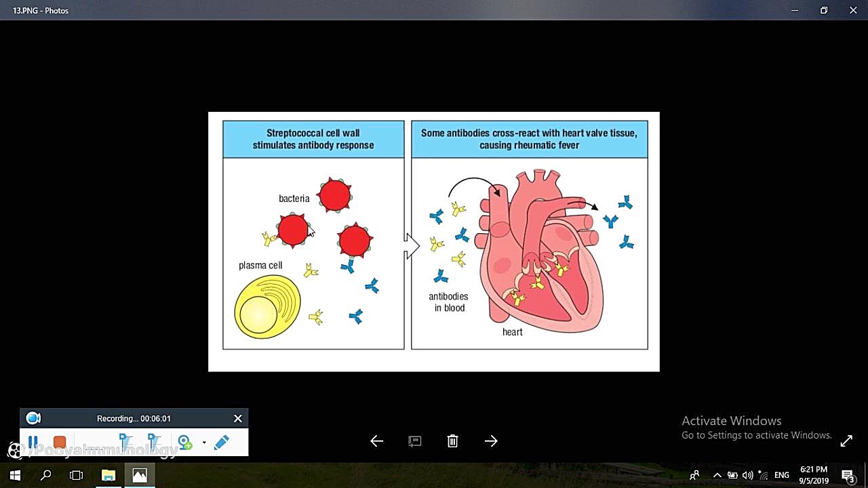Open File Explorer from the taskbar
868x488 pixels.
tap(108, 475)
